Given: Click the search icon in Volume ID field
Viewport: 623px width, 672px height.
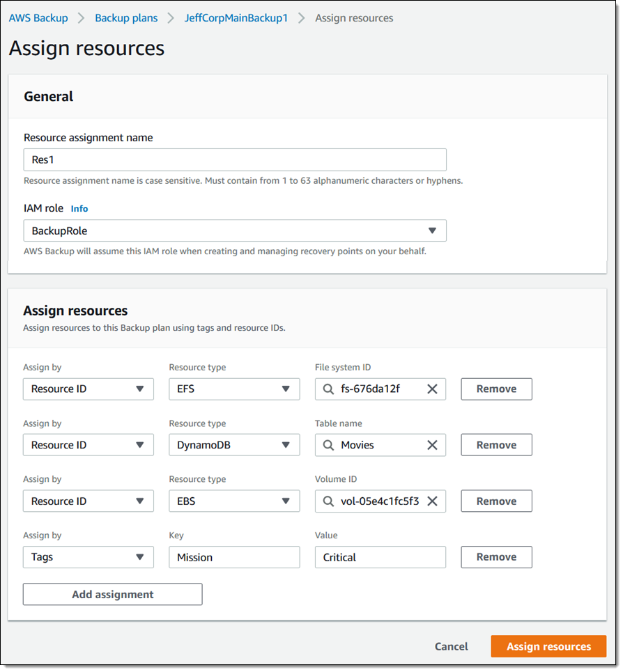Looking at the screenshot, I should 328,501.
